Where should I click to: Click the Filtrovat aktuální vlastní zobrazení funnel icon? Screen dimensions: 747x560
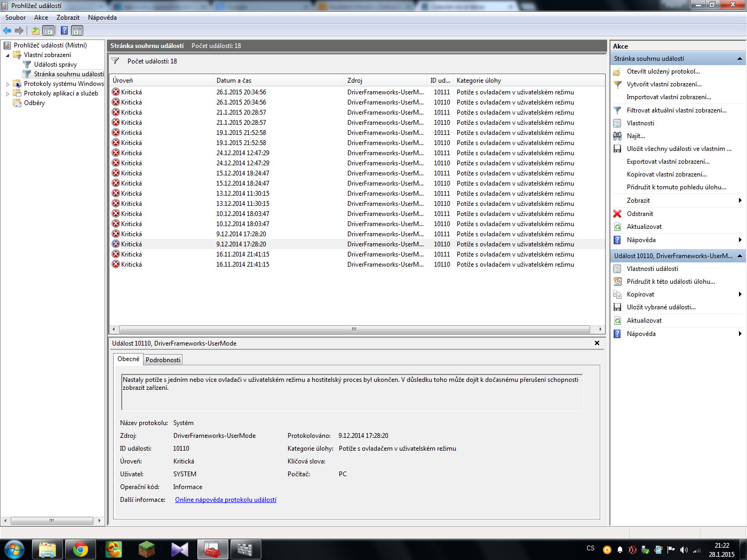pos(617,110)
